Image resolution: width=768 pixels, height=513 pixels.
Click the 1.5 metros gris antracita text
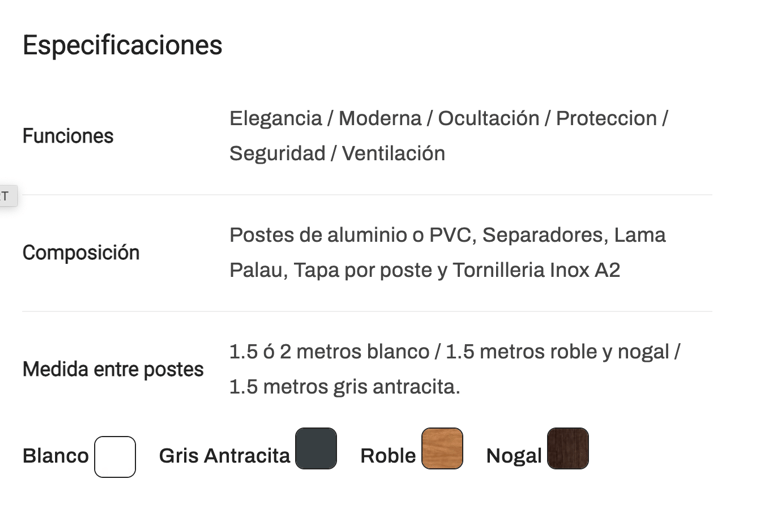coord(345,387)
